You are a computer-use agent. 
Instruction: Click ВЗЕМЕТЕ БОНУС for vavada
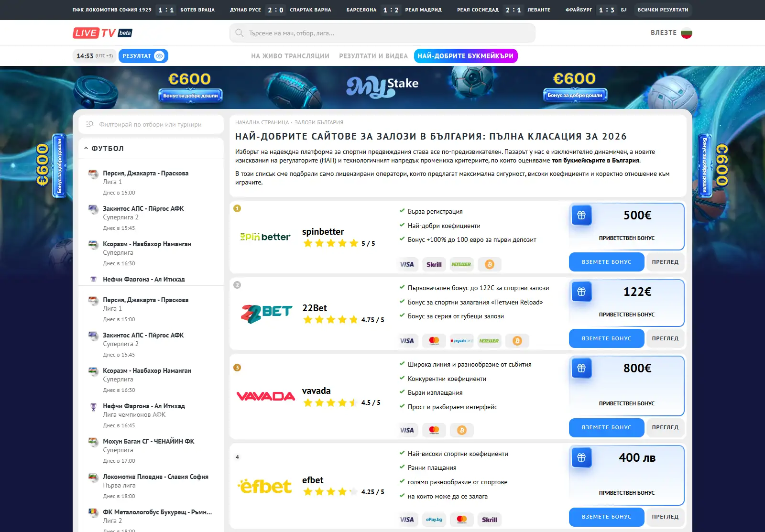coord(607,427)
